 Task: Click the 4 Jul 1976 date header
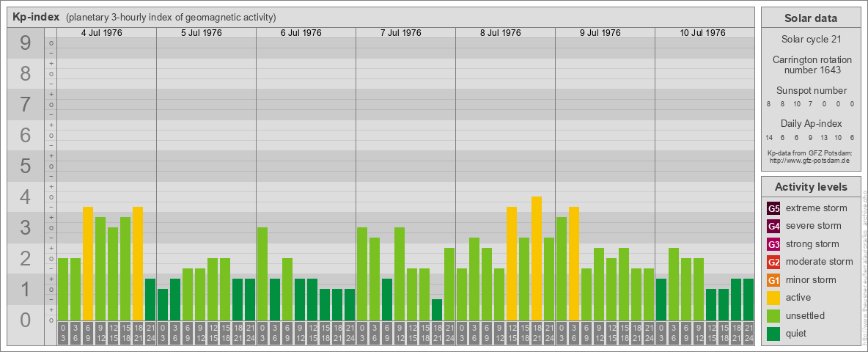[102, 33]
